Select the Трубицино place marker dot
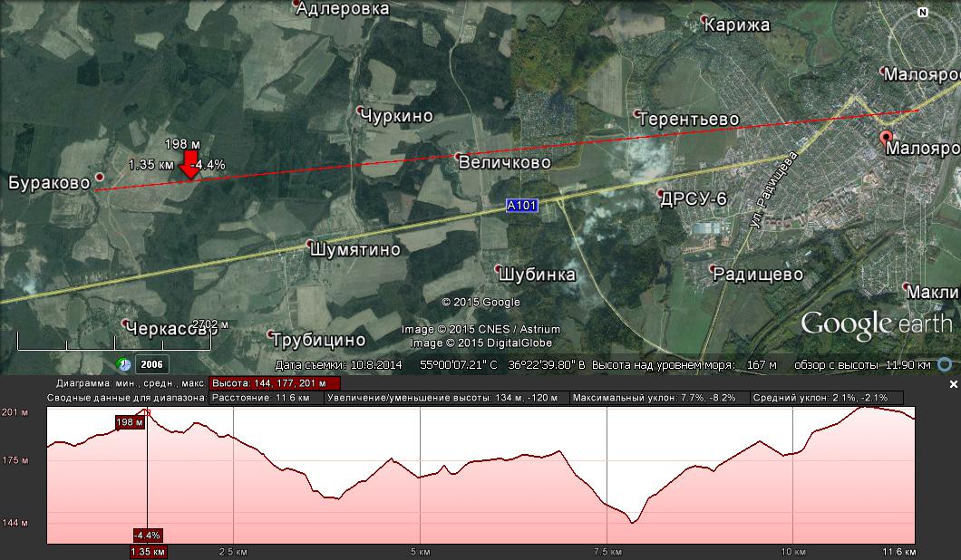The width and height of the screenshot is (961, 560). (271, 334)
